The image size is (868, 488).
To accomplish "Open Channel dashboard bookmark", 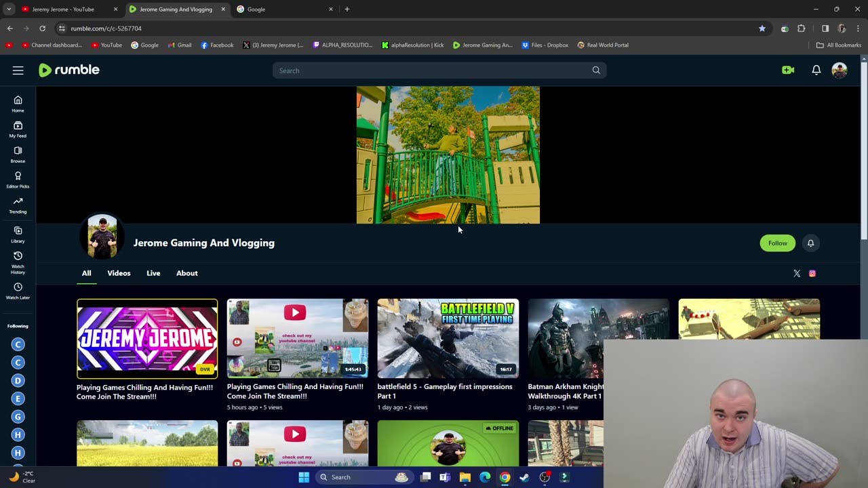I will 52,45.
